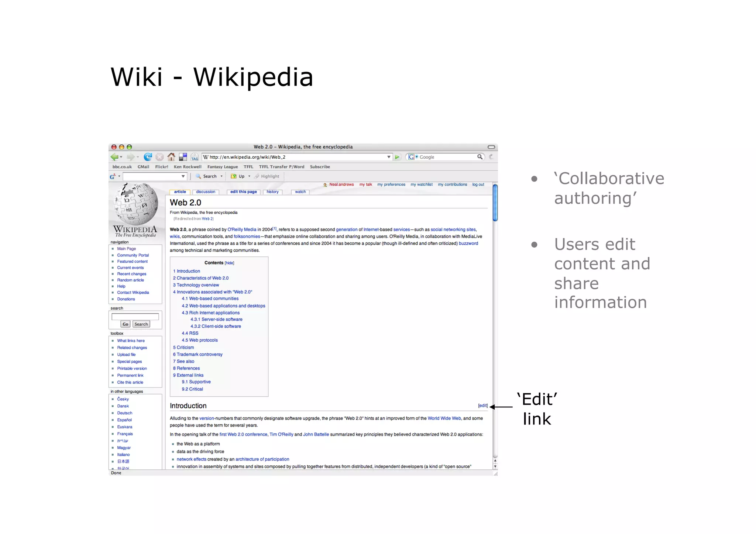Click the gray Forward arrow button
The image size is (756, 534).
tap(130, 157)
